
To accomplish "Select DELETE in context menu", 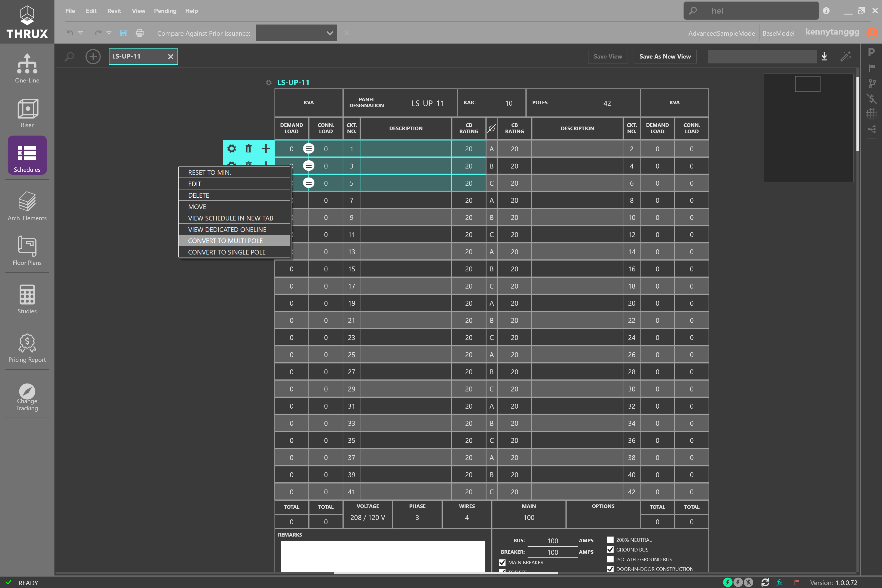I will click(x=234, y=195).
